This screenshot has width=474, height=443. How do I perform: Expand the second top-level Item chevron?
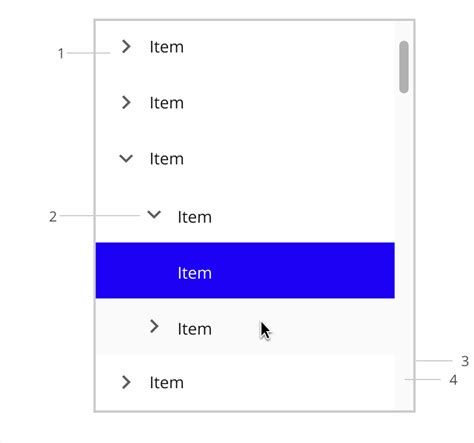126,103
